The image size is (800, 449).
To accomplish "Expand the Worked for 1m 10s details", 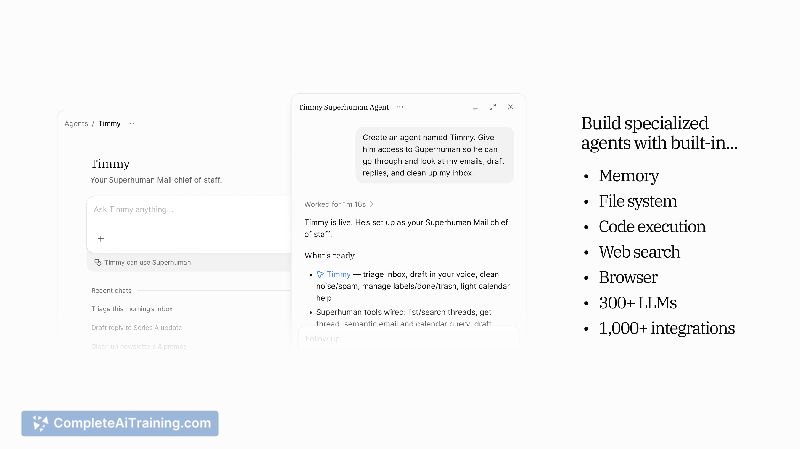I will coord(339,204).
